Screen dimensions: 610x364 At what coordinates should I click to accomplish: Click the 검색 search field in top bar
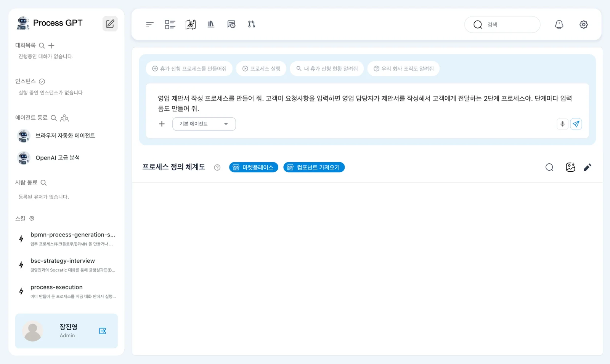502,24
